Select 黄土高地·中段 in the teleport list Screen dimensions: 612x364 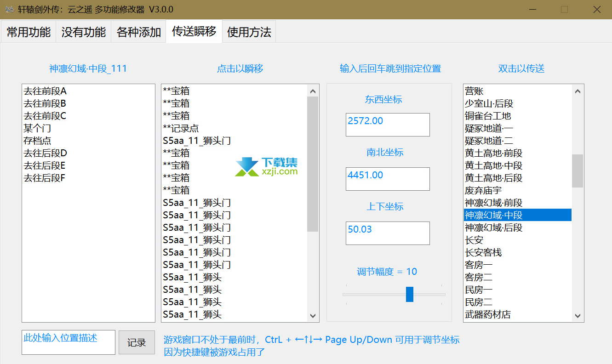coord(518,165)
